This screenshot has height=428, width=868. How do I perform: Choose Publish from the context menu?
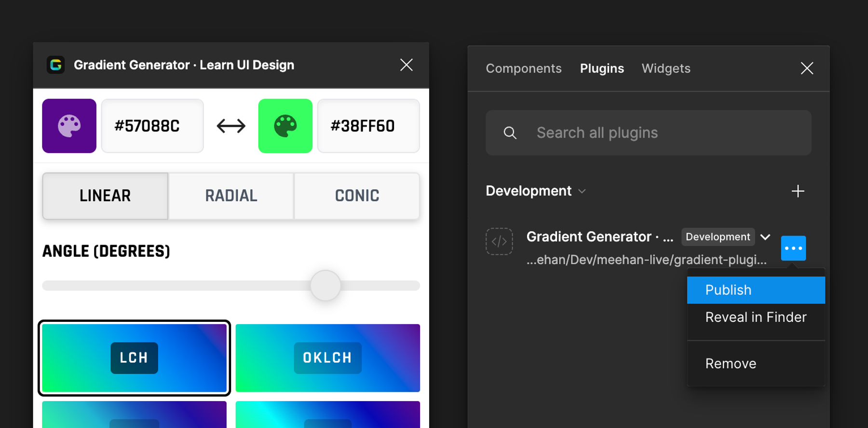[756, 290]
